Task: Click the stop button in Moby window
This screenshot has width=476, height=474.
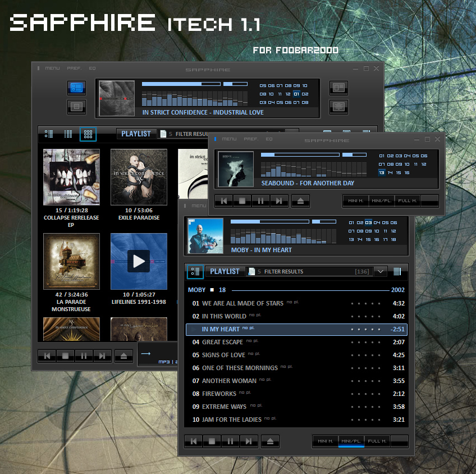Action: pos(212,441)
